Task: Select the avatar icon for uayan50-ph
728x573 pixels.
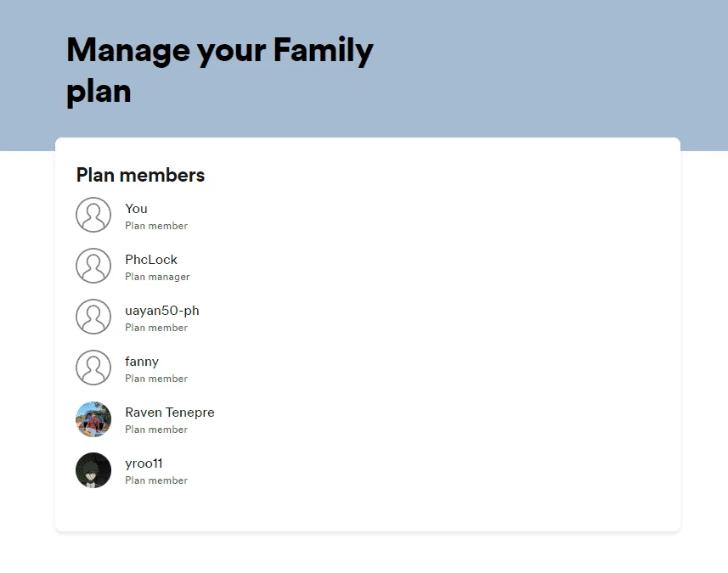Action: tap(93, 317)
